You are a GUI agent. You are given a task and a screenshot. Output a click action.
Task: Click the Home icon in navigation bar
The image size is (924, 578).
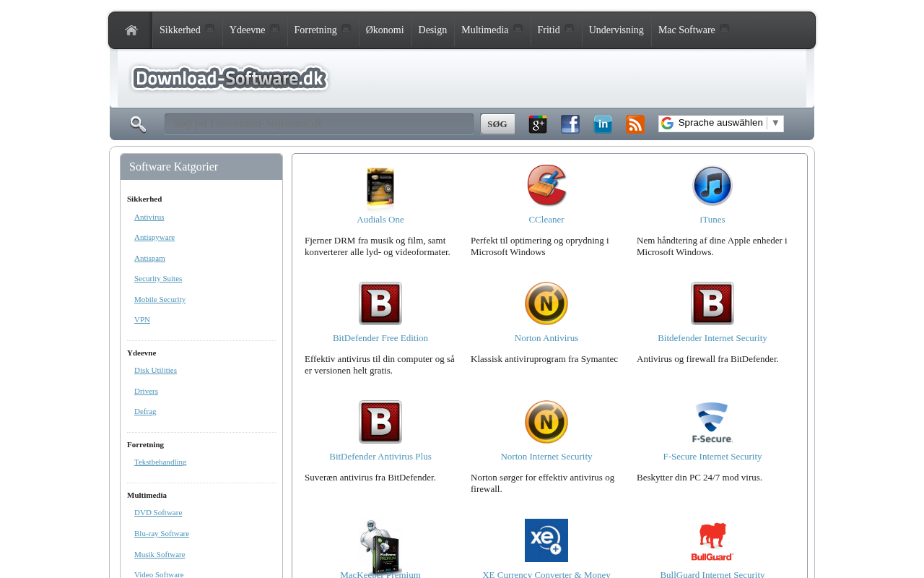131,30
